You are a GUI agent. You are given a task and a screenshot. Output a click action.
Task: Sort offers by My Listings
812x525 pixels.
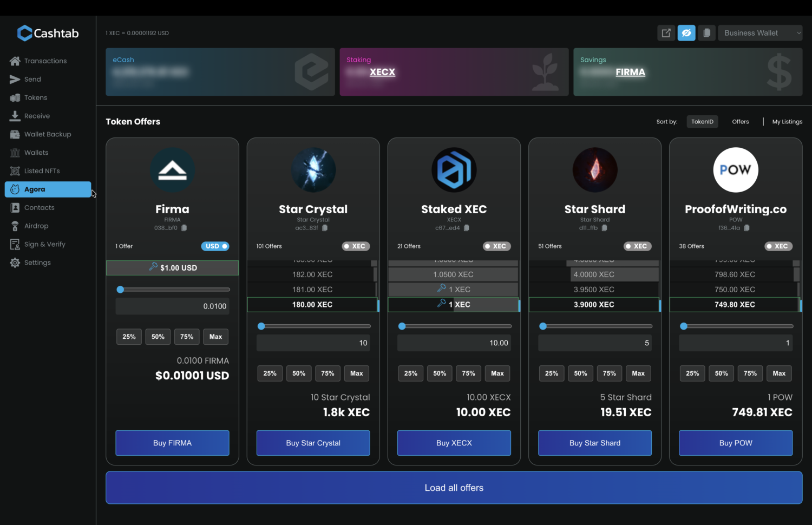(x=787, y=122)
